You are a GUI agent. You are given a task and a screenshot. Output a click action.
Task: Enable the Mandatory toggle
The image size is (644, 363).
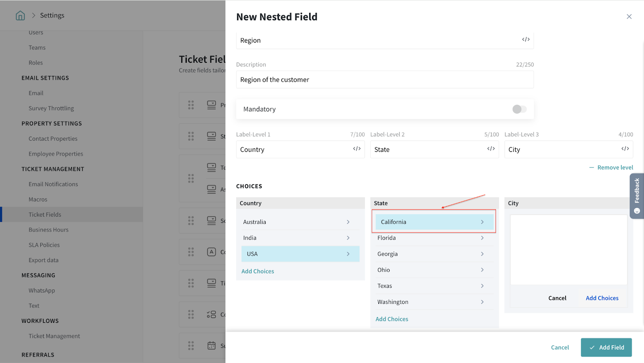[519, 109]
